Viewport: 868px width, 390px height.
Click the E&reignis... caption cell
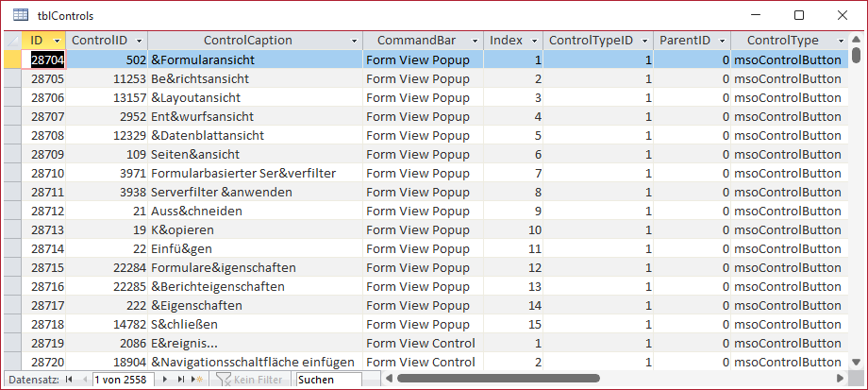click(x=255, y=344)
